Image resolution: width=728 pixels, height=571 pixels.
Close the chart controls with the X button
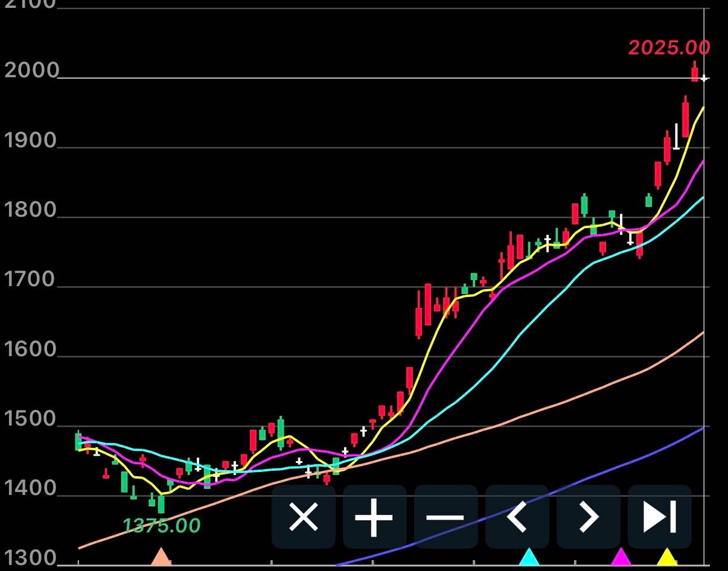[x=304, y=517]
